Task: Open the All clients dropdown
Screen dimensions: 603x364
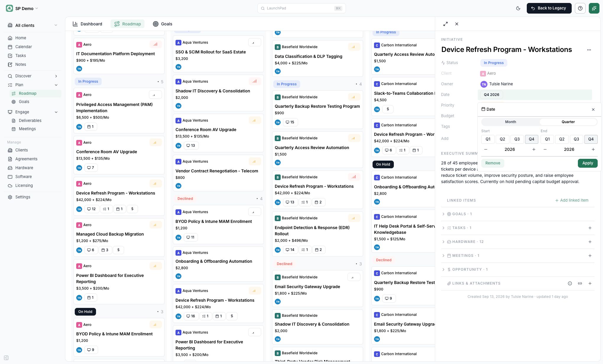Action: (x=32, y=25)
